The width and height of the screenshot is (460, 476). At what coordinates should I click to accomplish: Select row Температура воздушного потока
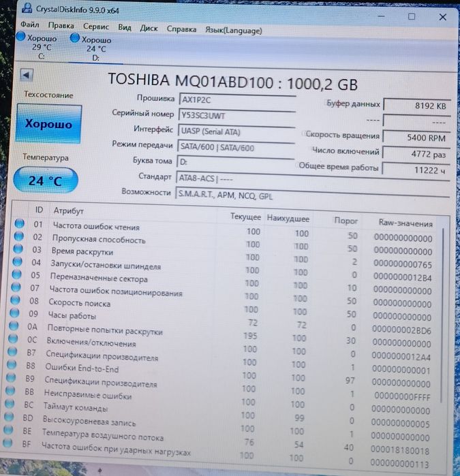tap(216, 439)
